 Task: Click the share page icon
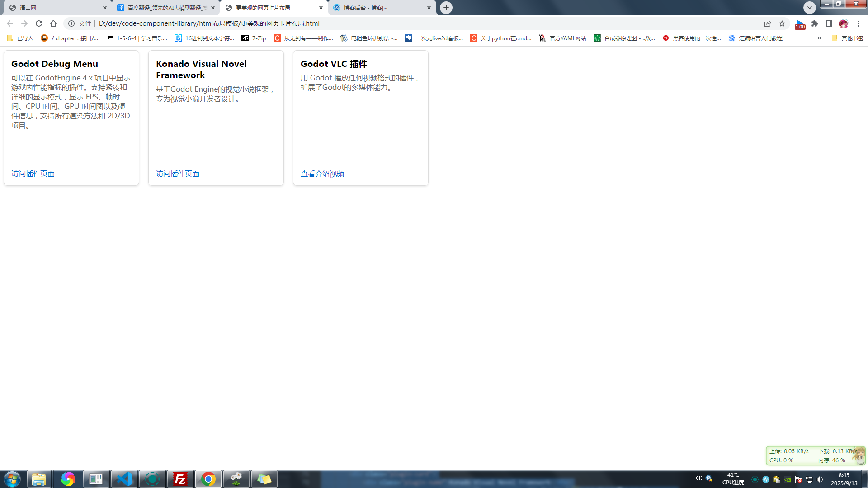768,23
